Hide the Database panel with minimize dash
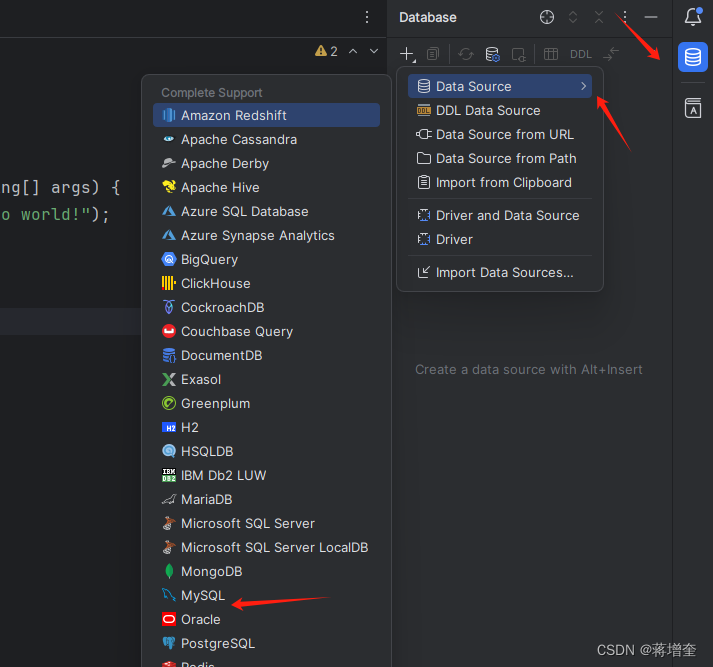The width and height of the screenshot is (713, 667). [x=651, y=17]
